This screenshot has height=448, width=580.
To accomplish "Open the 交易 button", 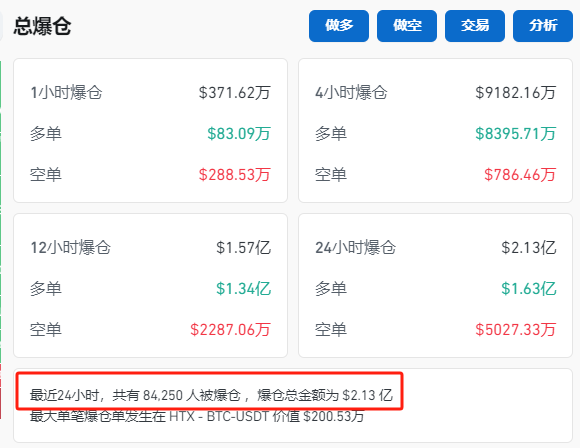I will (475, 26).
